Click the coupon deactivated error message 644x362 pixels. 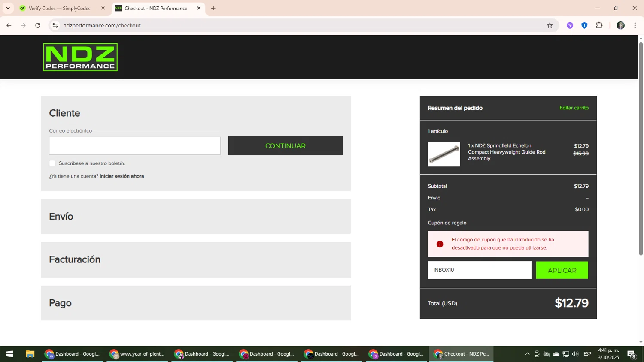pyautogui.click(x=503, y=244)
